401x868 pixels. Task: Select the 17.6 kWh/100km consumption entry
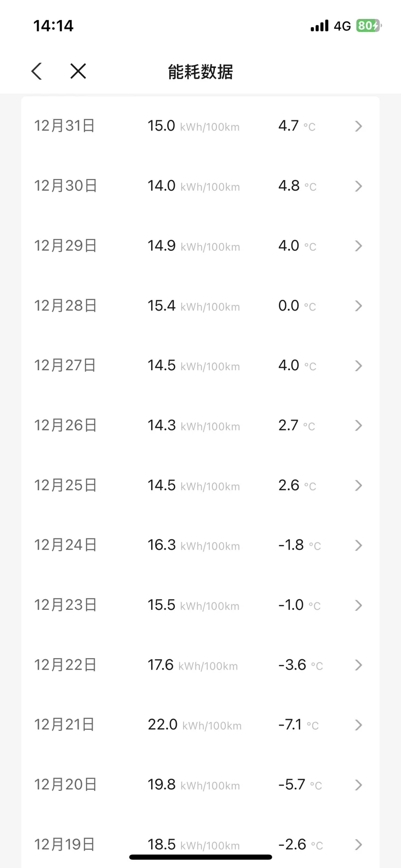(193, 665)
